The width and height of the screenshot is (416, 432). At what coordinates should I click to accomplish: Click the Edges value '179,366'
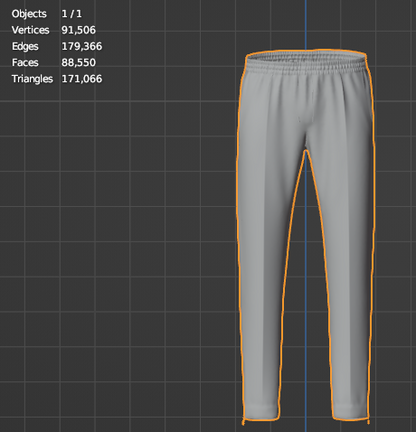click(x=82, y=46)
